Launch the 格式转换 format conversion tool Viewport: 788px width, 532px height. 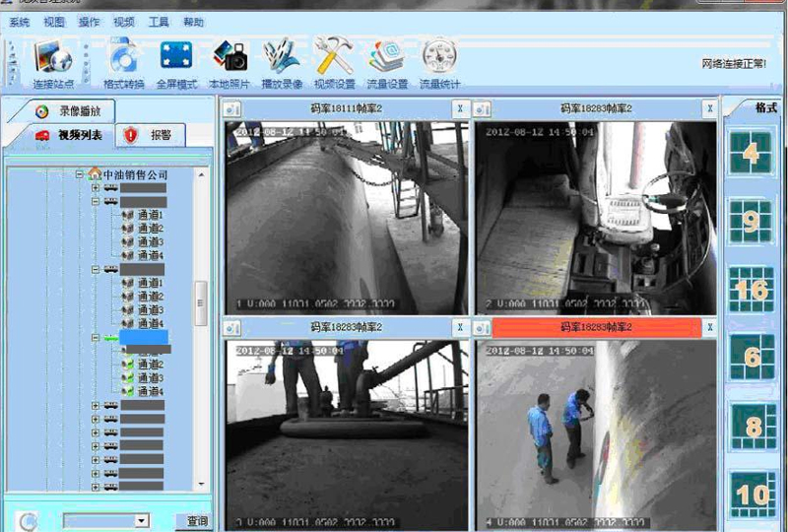point(124,63)
